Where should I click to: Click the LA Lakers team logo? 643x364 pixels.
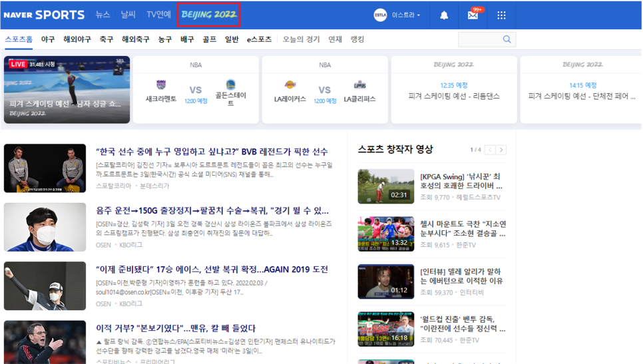(x=290, y=85)
